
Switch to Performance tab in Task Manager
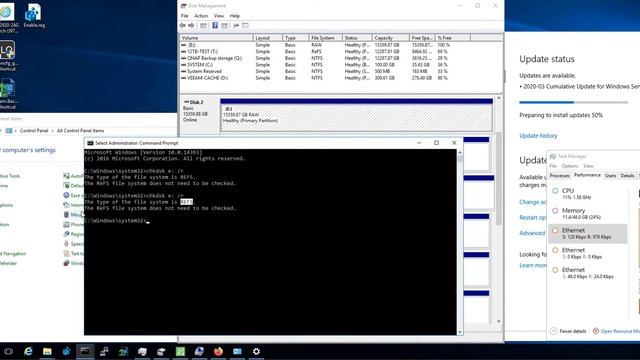tap(587, 175)
